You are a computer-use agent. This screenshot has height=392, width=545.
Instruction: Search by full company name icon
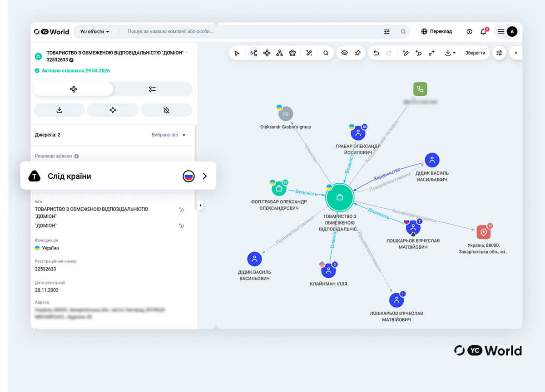(x=182, y=210)
